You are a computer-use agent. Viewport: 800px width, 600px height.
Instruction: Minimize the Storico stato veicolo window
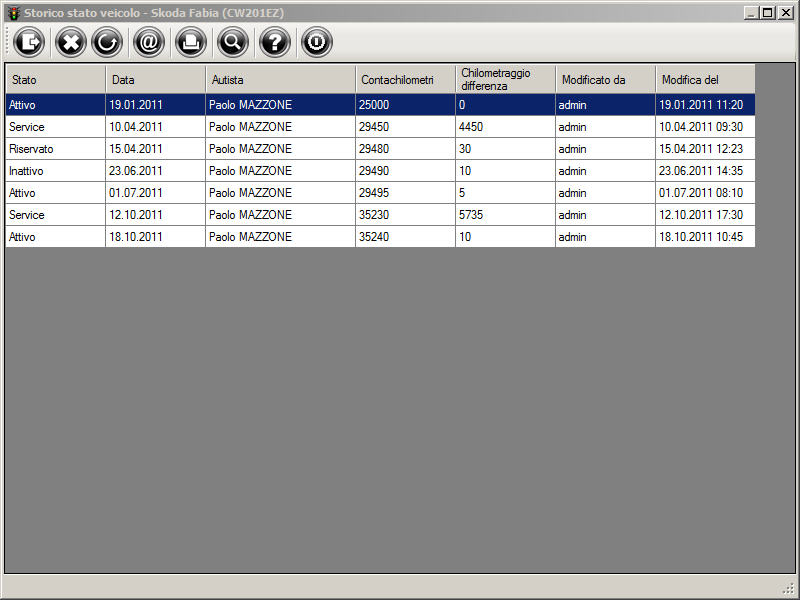pyautogui.click(x=751, y=13)
